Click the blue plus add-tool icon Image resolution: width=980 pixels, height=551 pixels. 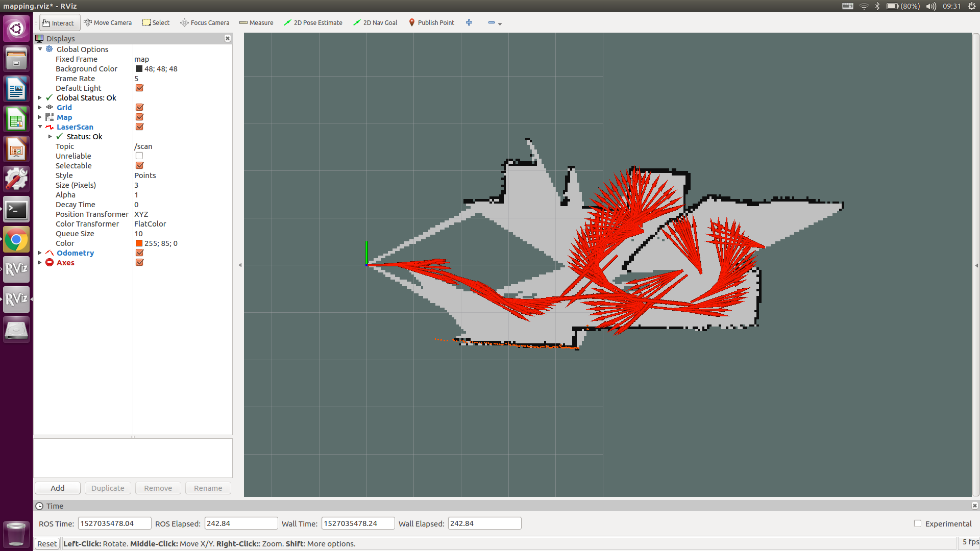coord(469,22)
